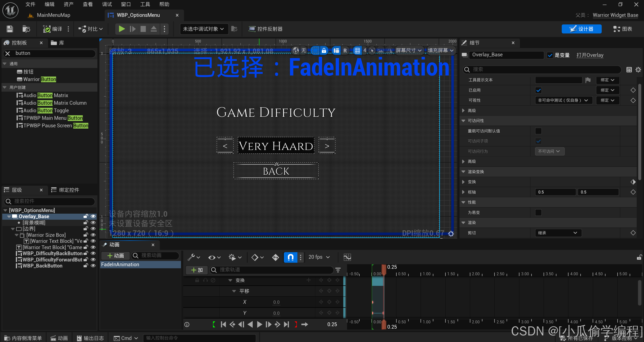Hide WBP_BackButton using its eye icon
This screenshot has height=342, width=644.
(93, 265)
